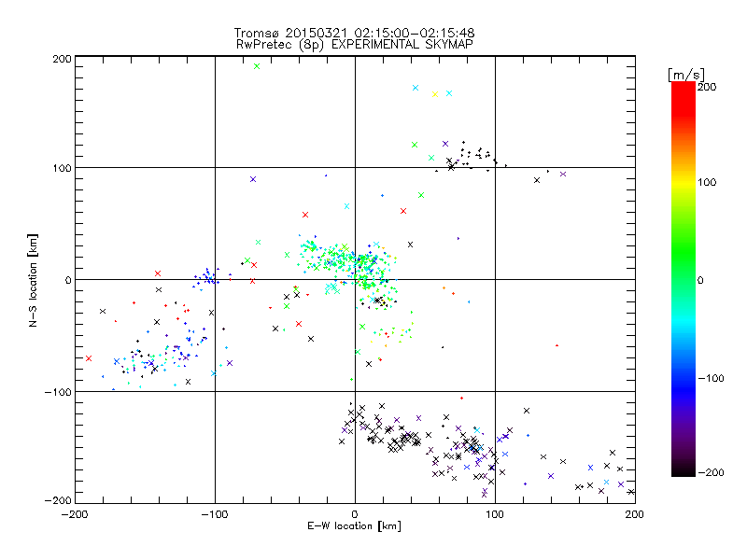Screen dimensions: 747x560
Task: Click the '[m/s]' colorbar unit label
Action: pos(686,75)
